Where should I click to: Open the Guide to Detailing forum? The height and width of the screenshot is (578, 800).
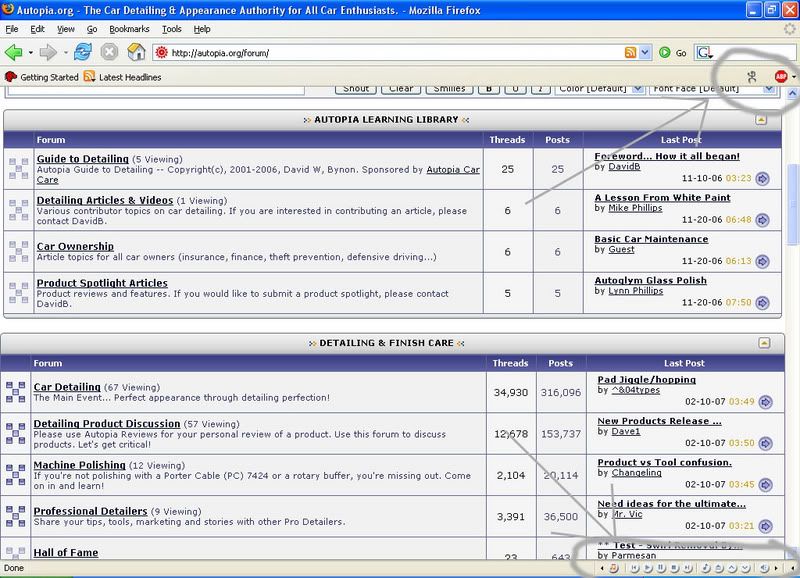point(83,159)
